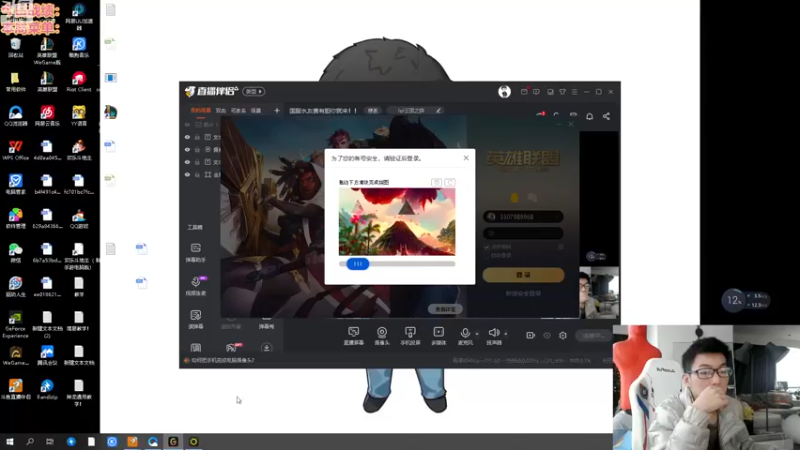Toggle lock on first text source row
The height and width of the screenshot is (450, 800).
[x=197, y=137]
